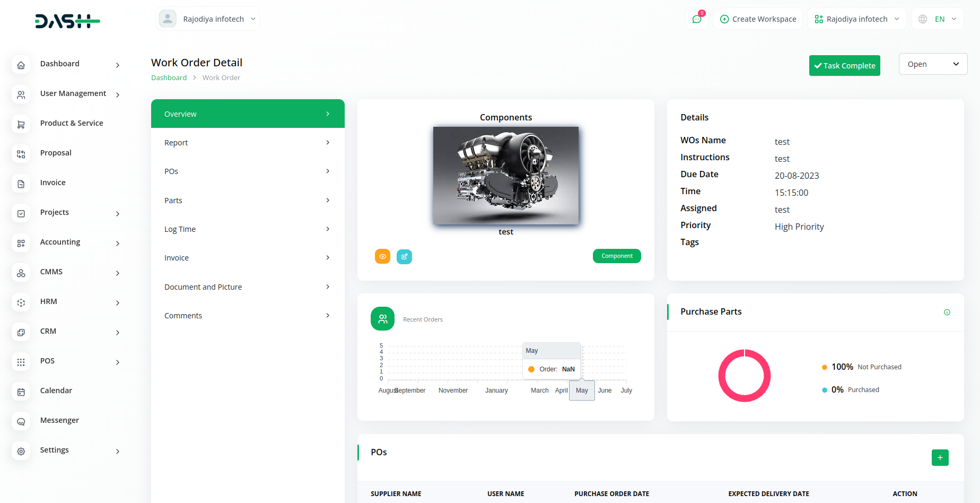Click the engine component thumbnail image
980x503 pixels.
(505, 176)
